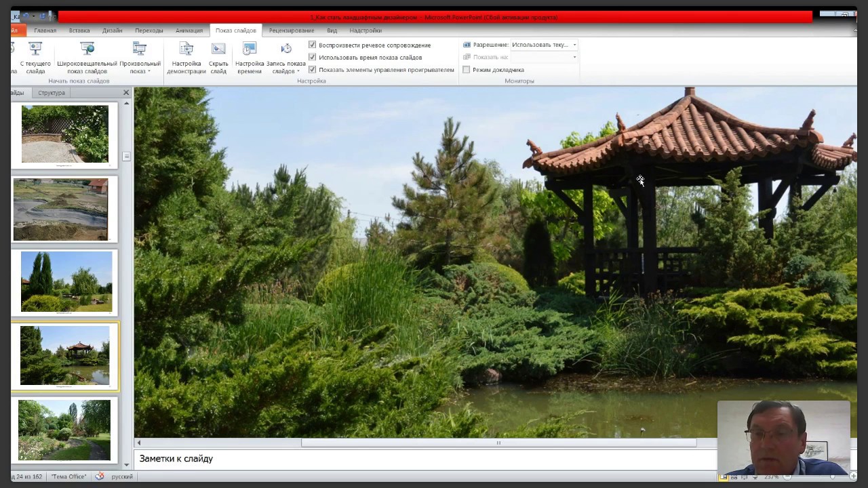Switch to Slide Sorter view icon

tap(734, 477)
